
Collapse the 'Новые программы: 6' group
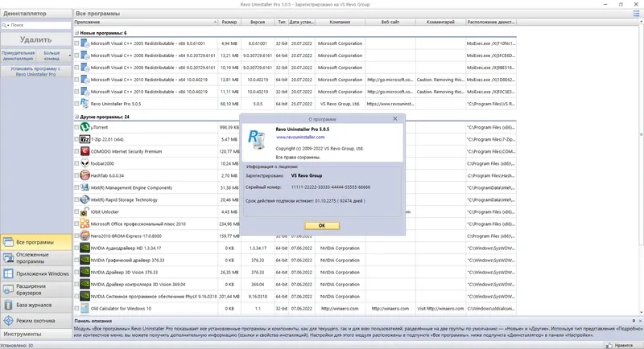point(76,33)
